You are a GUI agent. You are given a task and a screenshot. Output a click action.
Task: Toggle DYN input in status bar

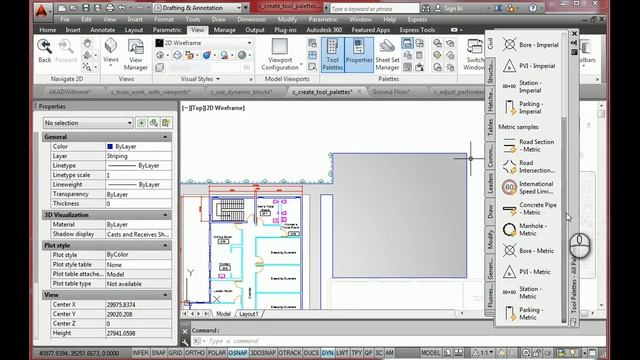point(327,352)
